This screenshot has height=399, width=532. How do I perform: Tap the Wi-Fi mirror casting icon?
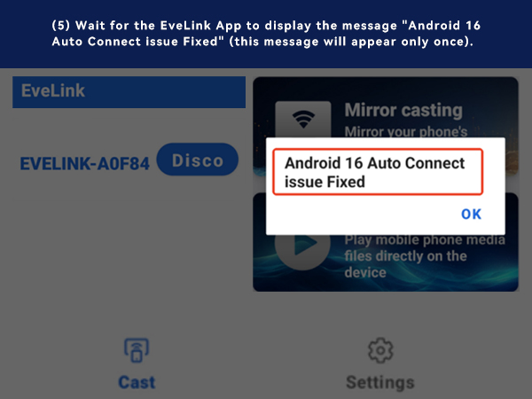click(303, 120)
